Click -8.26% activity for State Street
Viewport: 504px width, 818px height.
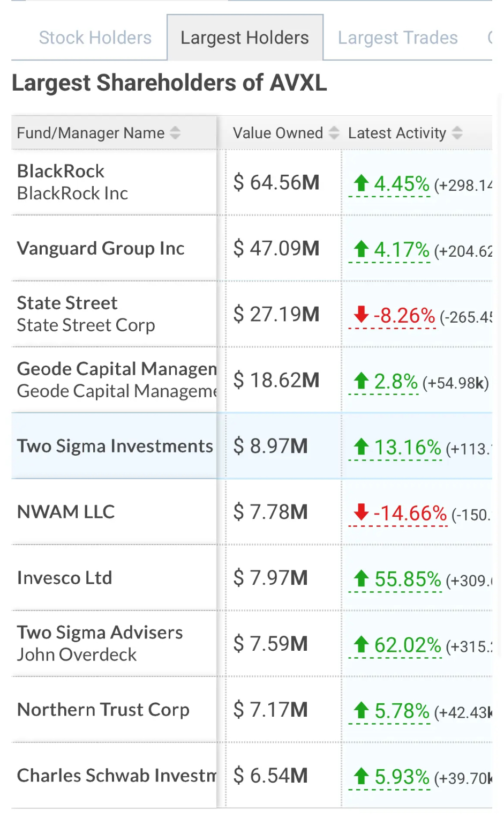point(404,316)
